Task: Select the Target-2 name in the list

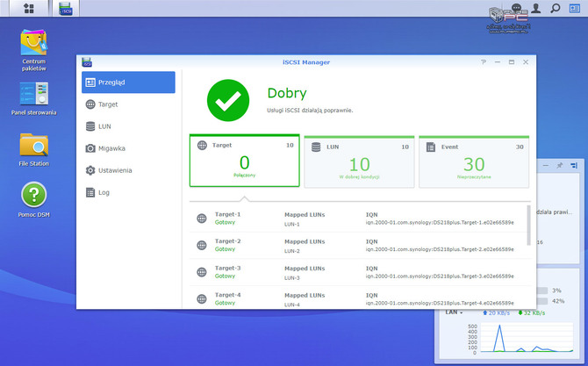Action: coord(227,241)
